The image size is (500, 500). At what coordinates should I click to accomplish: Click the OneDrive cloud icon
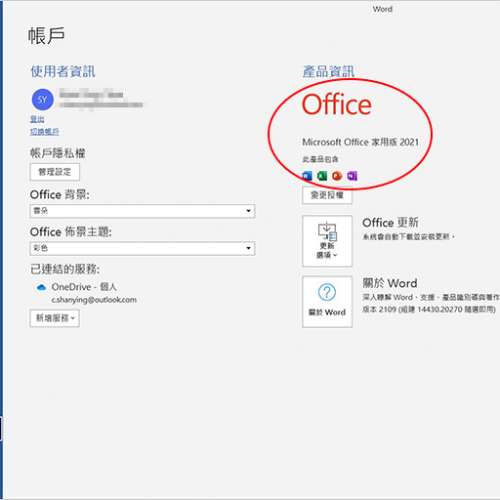click(x=41, y=287)
